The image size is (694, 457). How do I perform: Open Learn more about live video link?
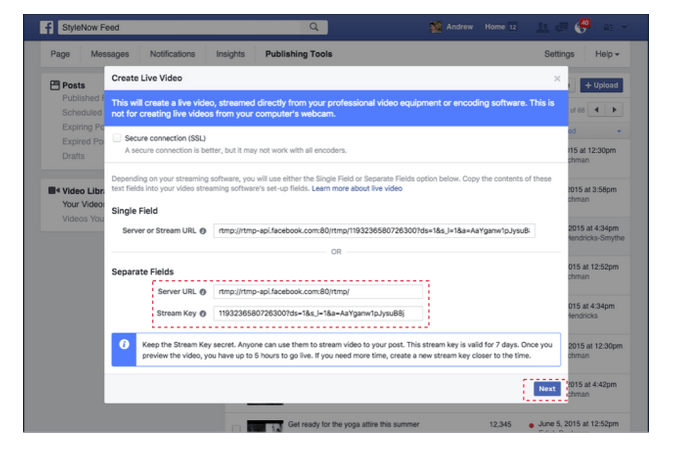[357, 188]
